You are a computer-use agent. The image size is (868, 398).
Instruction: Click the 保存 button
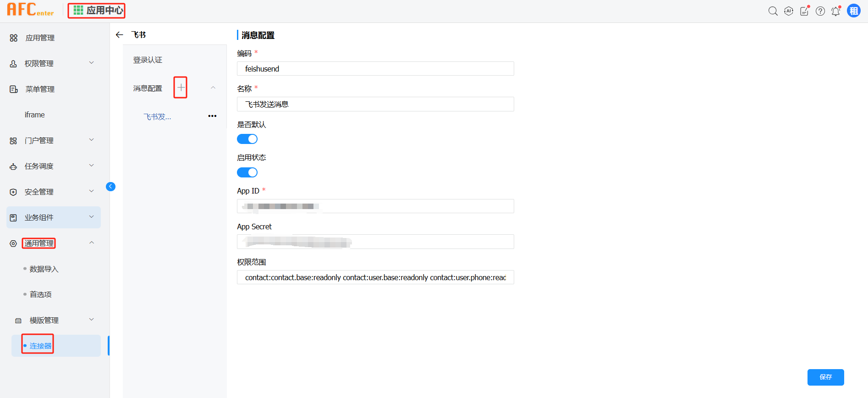point(825,377)
